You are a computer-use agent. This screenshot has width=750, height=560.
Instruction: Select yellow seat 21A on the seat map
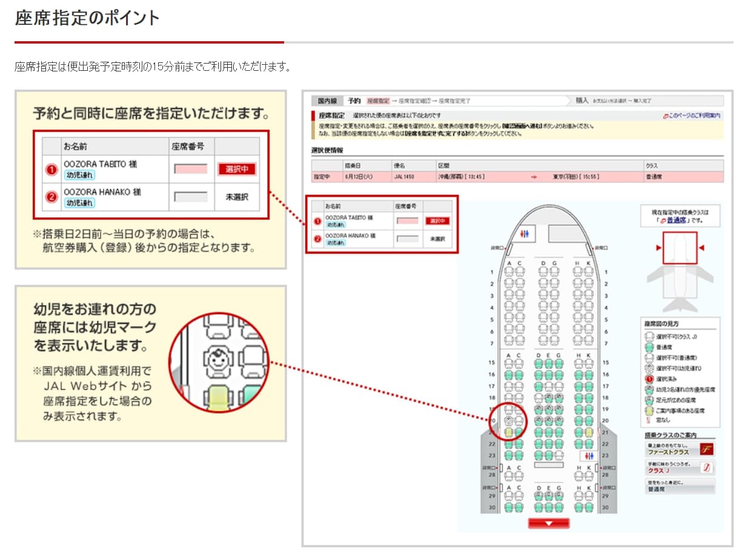coord(508,432)
